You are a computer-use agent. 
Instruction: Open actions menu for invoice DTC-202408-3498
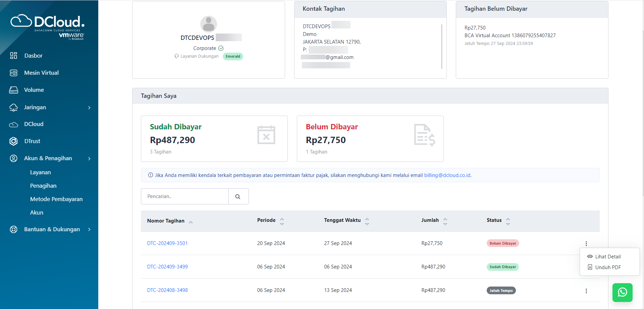click(x=586, y=291)
